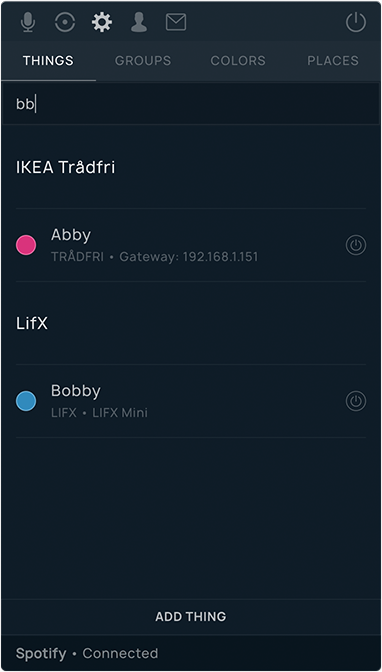Click the IKEA Trådfri section header
The image size is (382, 672).
pyautogui.click(x=66, y=167)
